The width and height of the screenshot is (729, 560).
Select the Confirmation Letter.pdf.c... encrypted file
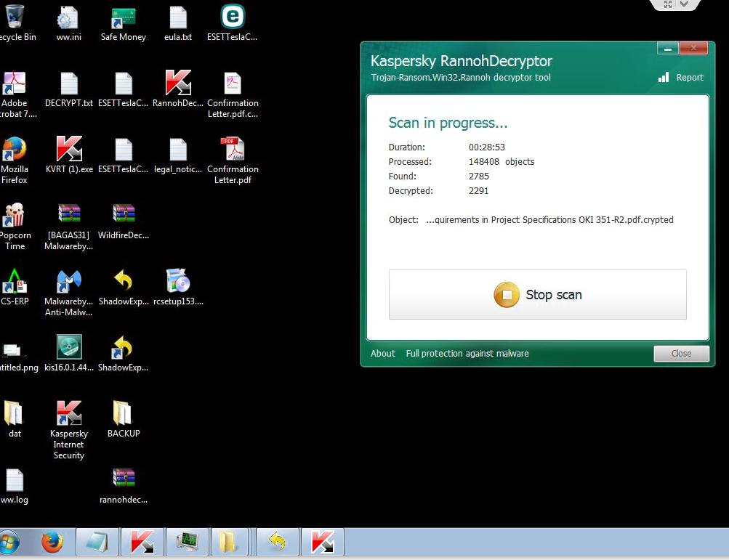point(233,94)
